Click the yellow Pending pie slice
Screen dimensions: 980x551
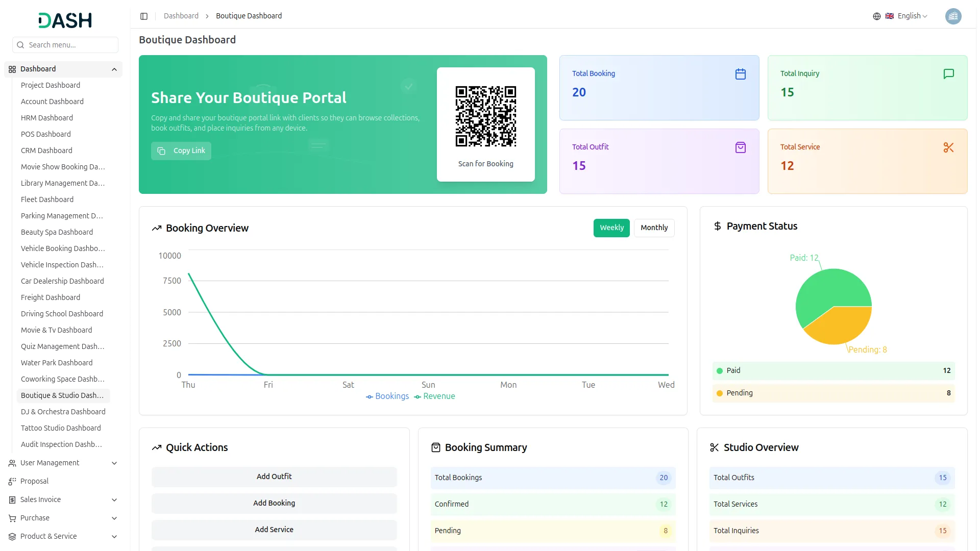[842, 327]
